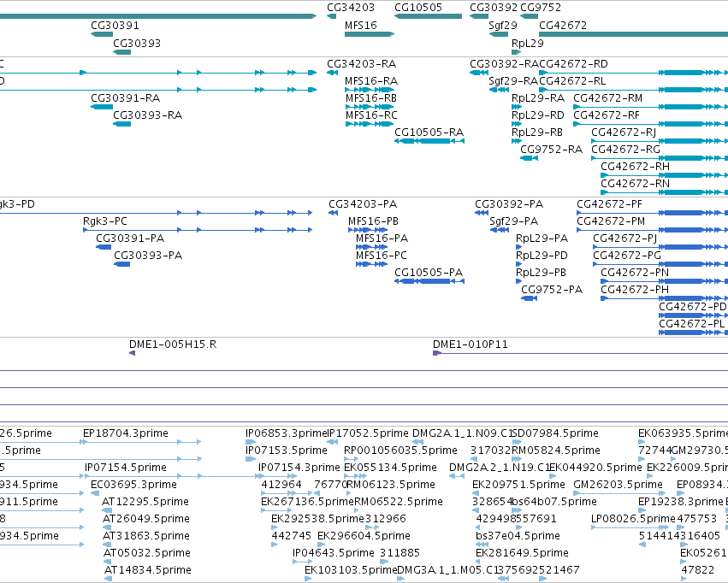Select the AT31863.5prime EST label

[x=146, y=536]
